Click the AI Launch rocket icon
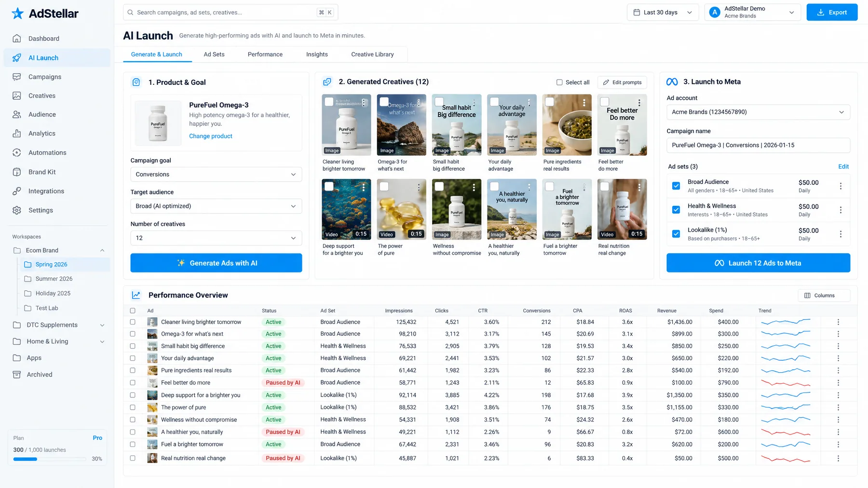Viewport: 868px width, 488px height. 17,58
